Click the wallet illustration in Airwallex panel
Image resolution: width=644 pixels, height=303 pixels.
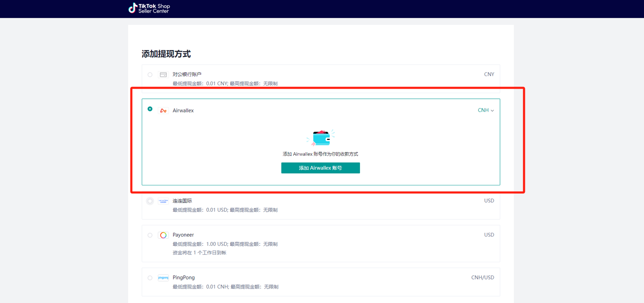[x=321, y=138]
